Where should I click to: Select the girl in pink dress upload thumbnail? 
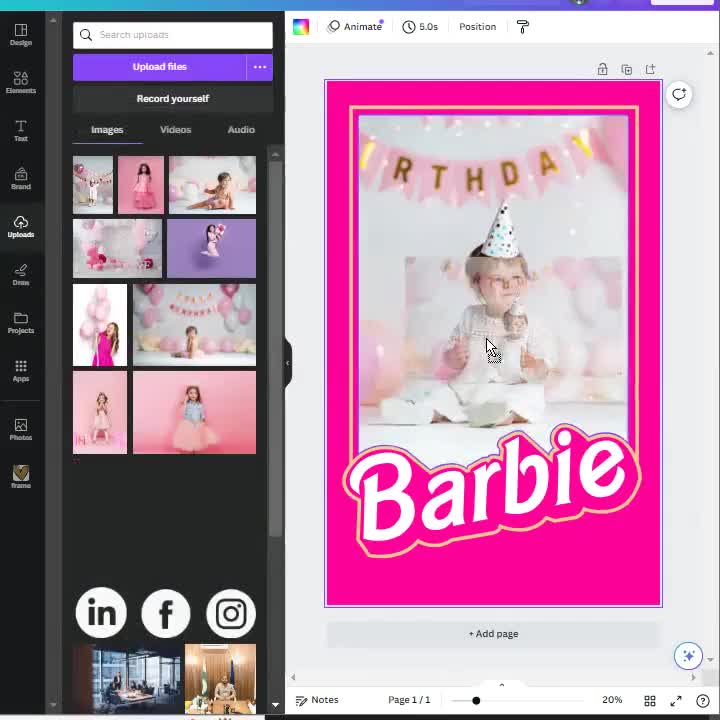tap(141, 185)
